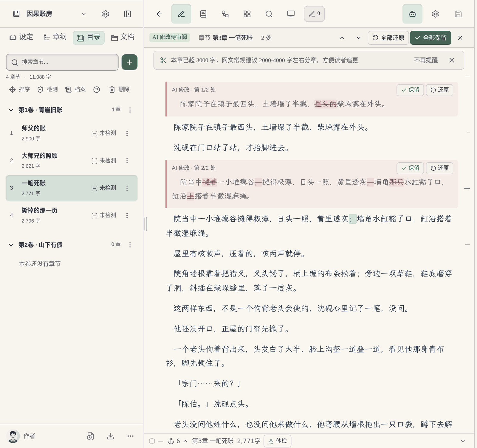This screenshot has width=477, height=448.
Task: Click 未检测 status for 大师兄的照顾
Action: [x=104, y=161]
